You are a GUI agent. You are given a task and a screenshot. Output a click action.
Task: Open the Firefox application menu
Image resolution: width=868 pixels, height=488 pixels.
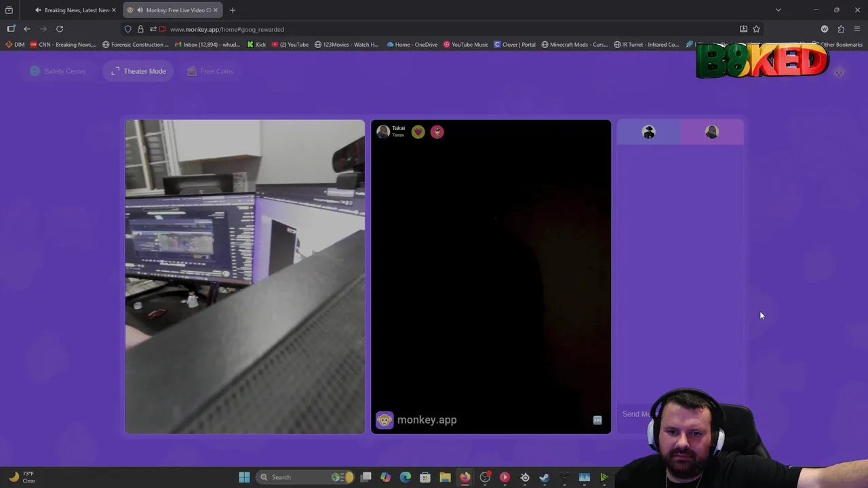[857, 29]
